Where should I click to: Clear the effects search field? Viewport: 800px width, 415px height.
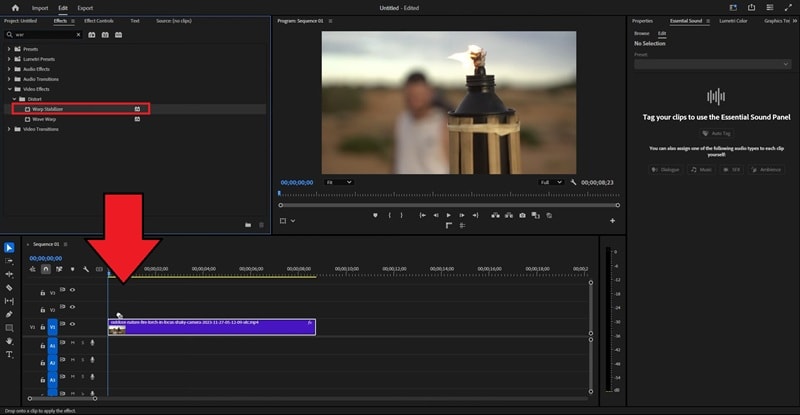78,35
